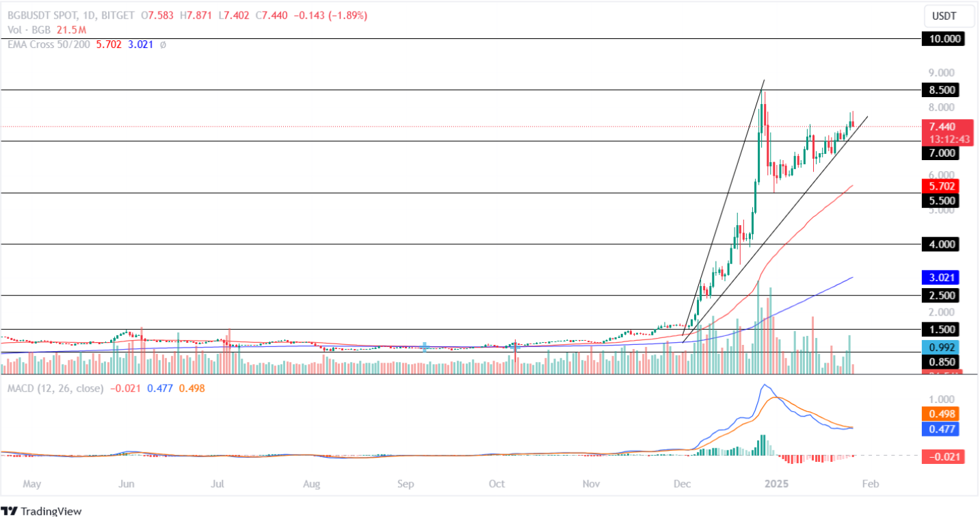Open the USDT currency selector
The width and height of the screenshot is (980, 518).
tap(943, 16)
